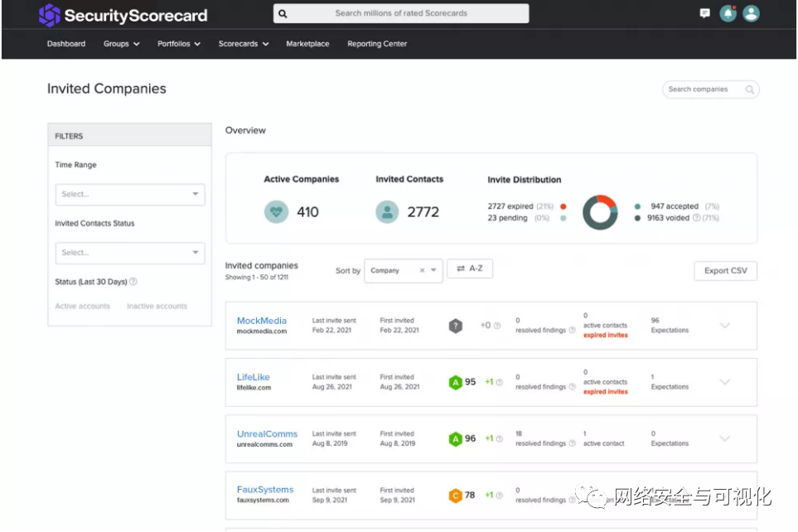Screen dimensions: 798x532
Task: Click the search companies magnifier icon
Action: click(749, 89)
